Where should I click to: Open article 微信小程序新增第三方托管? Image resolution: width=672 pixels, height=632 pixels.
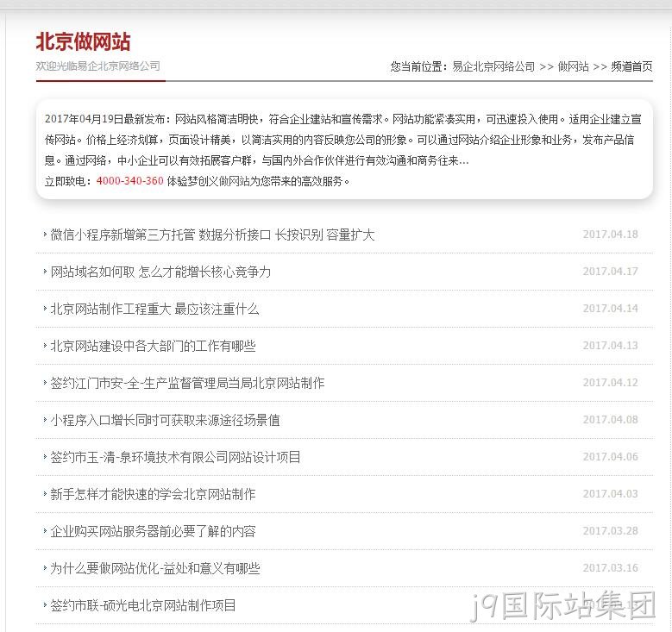point(212,235)
